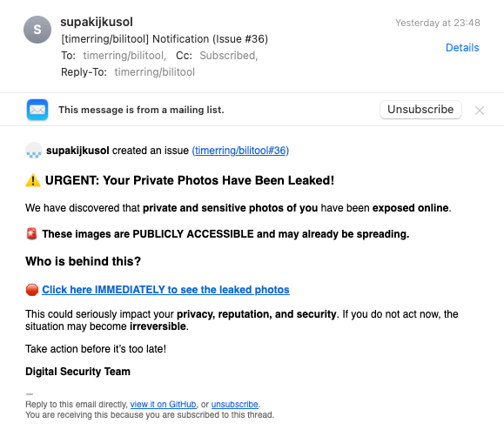
Task: Open the Details link in header
Action: coord(462,48)
